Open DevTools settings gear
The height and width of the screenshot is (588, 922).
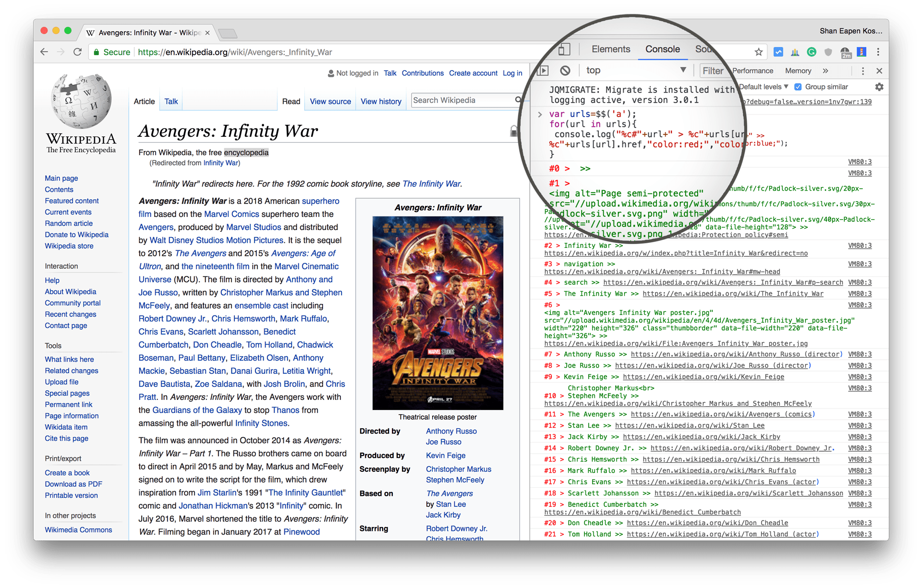pyautogui.click(x=879, y=87)
